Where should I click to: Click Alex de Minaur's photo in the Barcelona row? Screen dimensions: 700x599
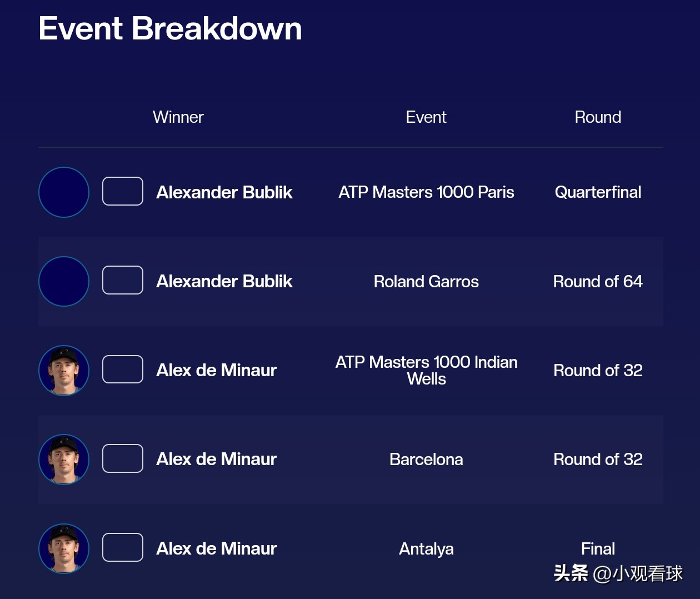click(x=64, y=460)
